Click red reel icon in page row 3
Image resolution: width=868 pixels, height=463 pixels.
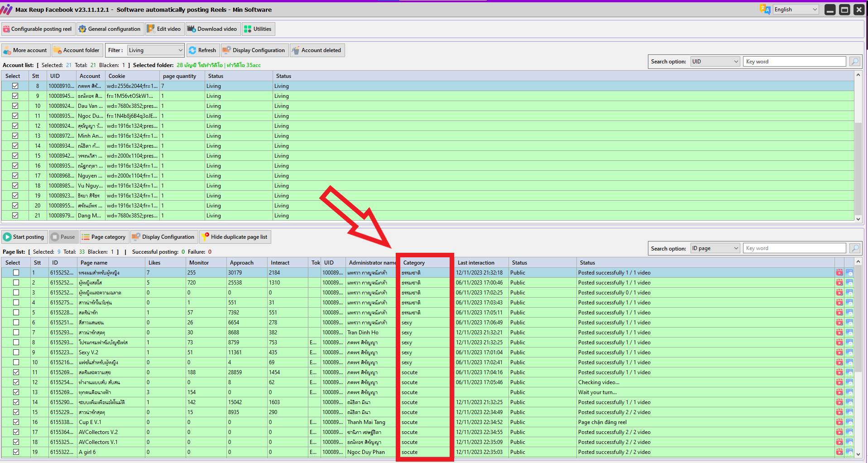click(839, 293)
